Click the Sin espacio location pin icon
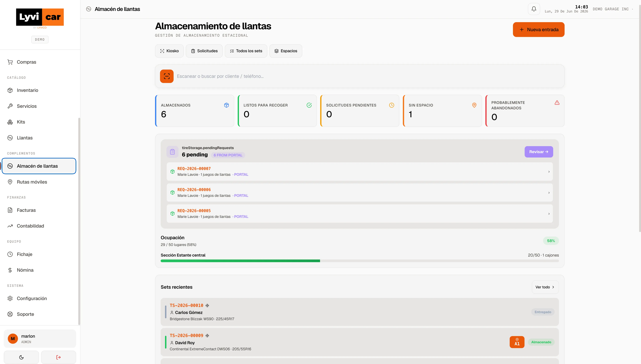 (x=474, y=105)
